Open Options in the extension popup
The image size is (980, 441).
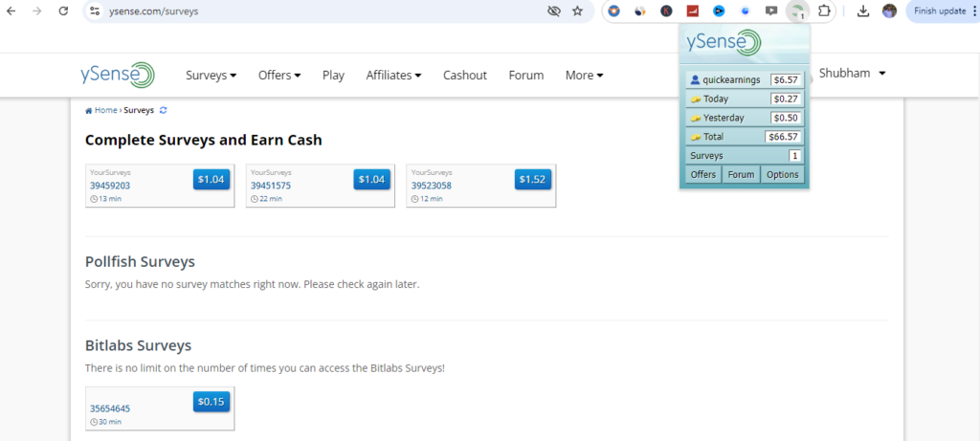tap(783, 174)
